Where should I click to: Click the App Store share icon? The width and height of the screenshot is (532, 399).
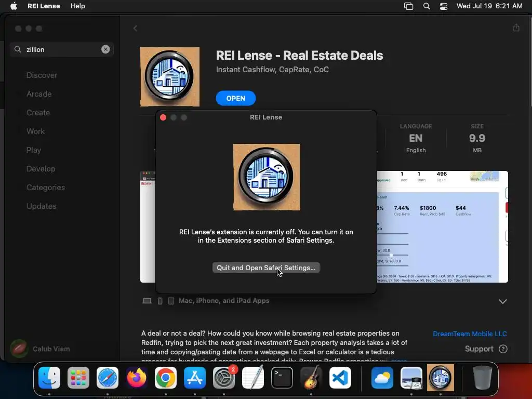516,28
